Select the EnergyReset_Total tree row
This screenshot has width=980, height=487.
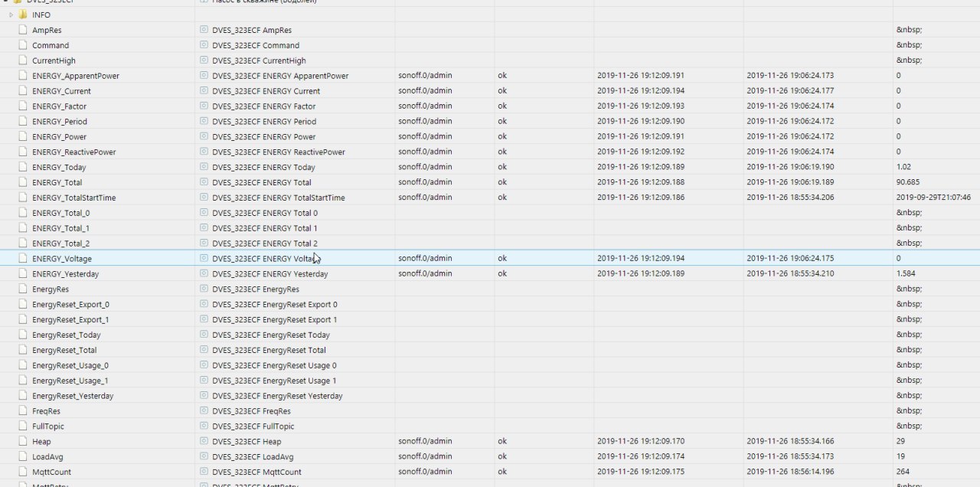click(490, 350)
